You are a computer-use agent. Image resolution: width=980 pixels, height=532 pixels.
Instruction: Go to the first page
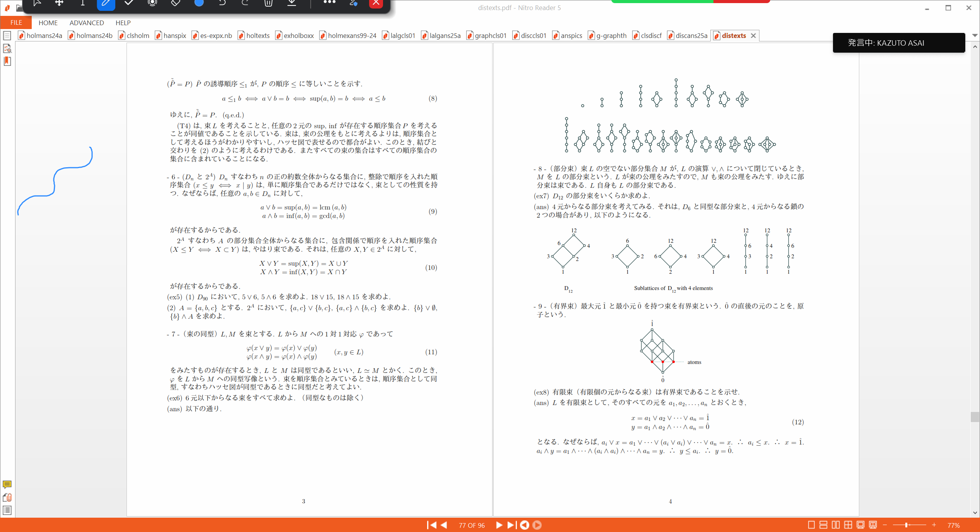point(431,525)
